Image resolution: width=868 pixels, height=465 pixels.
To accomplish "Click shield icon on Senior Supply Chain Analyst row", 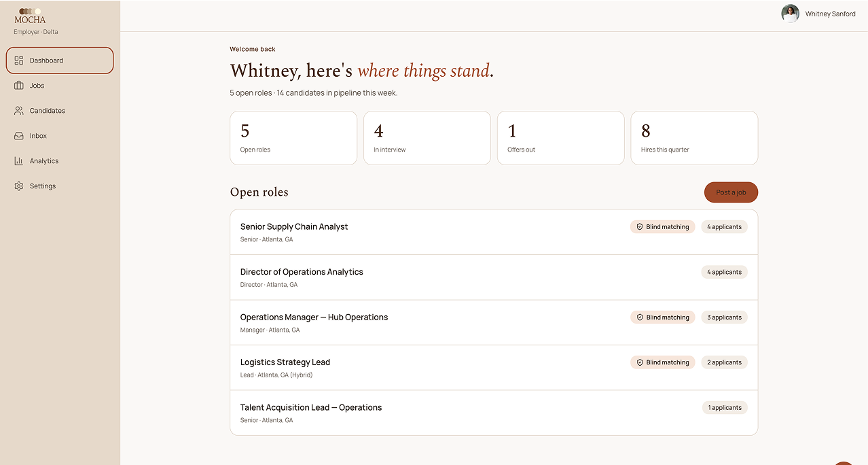I will click(x=640, y=227).
